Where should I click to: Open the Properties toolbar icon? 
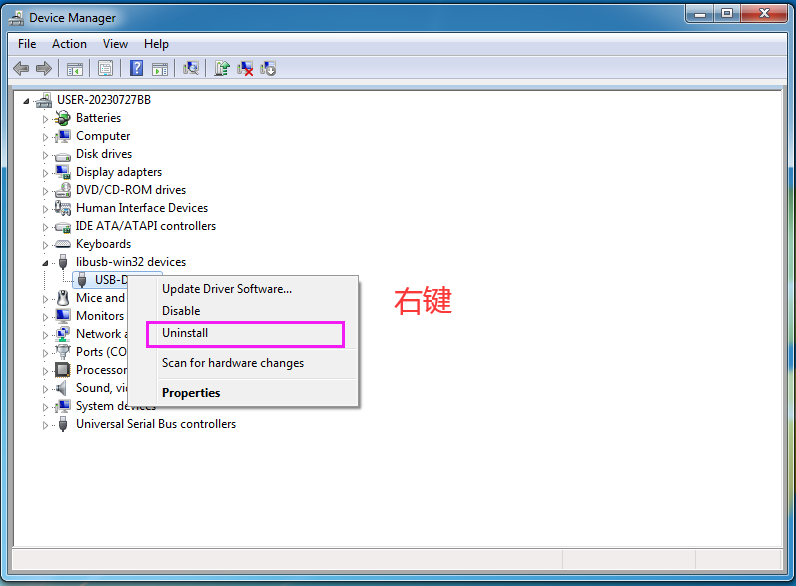pyautogui.click(x=104, y=69)
